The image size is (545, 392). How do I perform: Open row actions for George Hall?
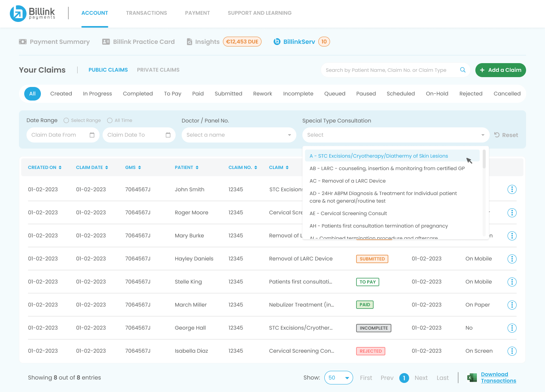tap(512, 328)
